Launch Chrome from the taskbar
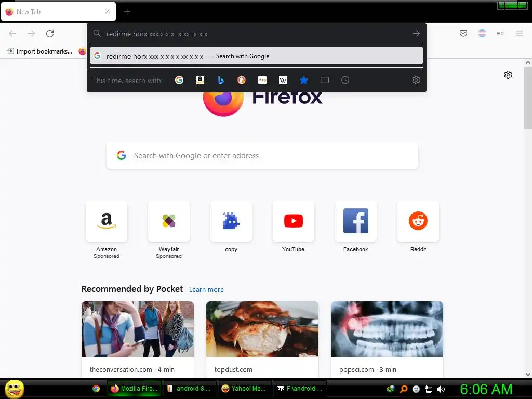Screen dimensions: 532x399 (96, 389)
